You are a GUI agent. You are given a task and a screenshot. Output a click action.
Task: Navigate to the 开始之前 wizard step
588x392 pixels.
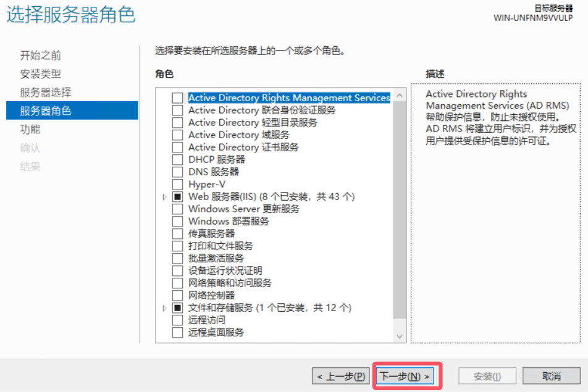click(x=38, y=56)
